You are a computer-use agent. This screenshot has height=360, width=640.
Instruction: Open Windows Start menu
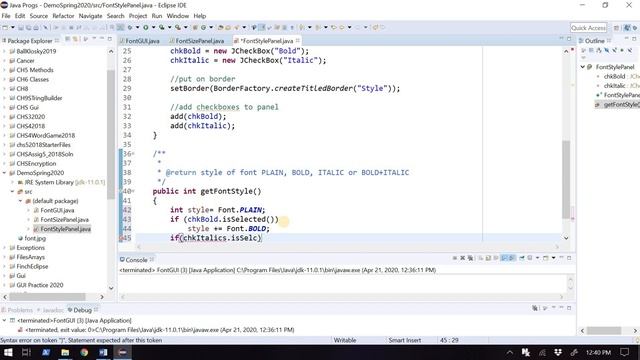pos(8,352)
